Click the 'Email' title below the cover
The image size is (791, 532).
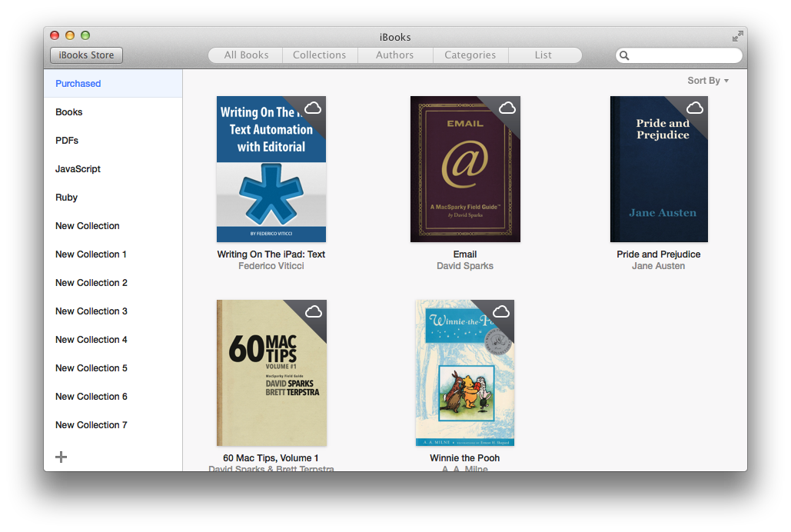pos(465,254)
